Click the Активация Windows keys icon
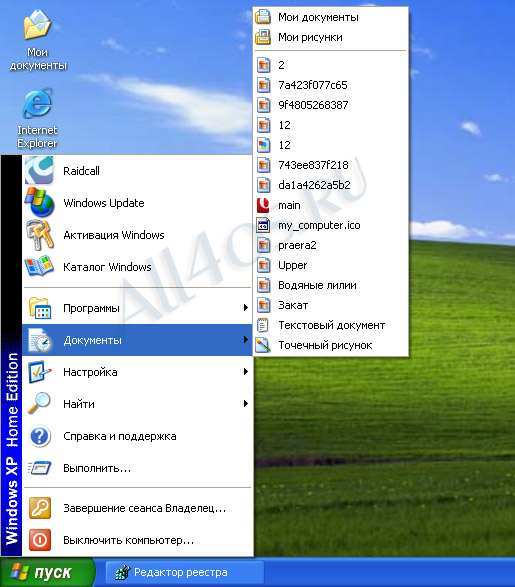Viewport: 515px width, 587px height. (39, 235)
